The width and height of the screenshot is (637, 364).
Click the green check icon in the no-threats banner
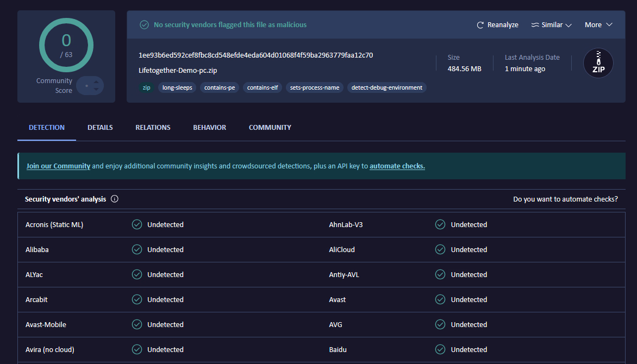(x=144, y=25)
